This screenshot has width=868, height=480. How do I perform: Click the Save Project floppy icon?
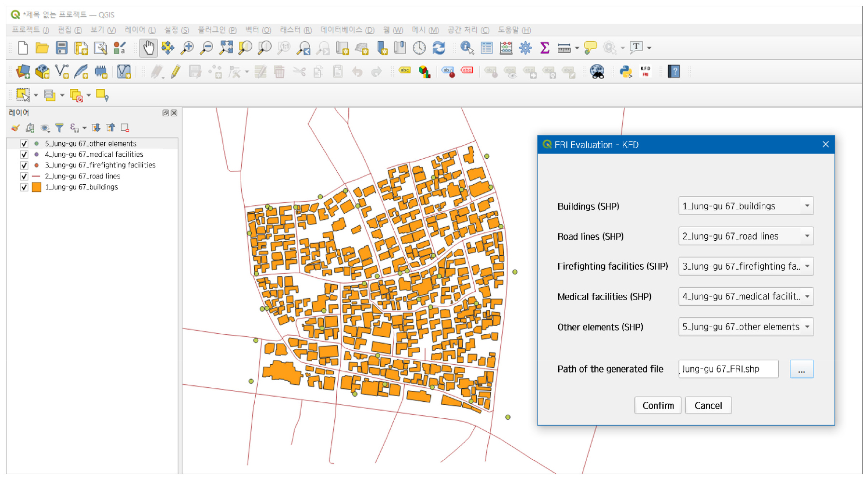point(61,48)
